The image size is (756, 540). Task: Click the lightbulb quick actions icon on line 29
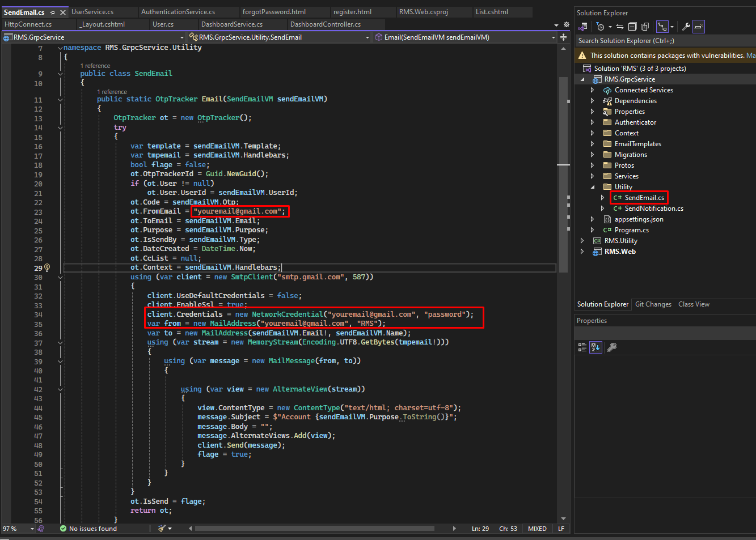47,268
